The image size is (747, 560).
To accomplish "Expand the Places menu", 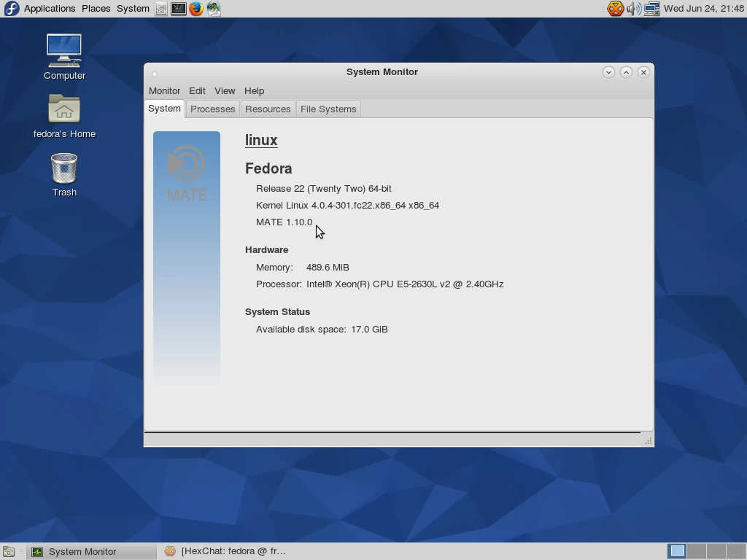I will (x=96, y=9).
